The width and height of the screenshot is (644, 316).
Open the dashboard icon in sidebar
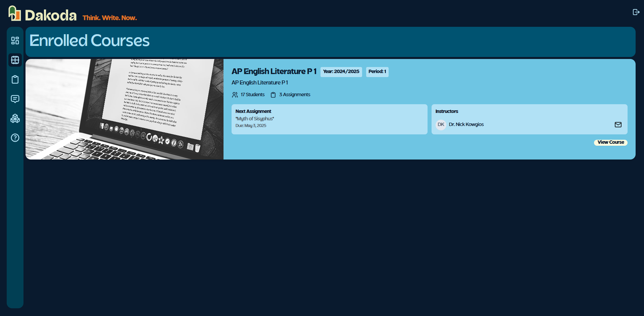coord(15,41)
